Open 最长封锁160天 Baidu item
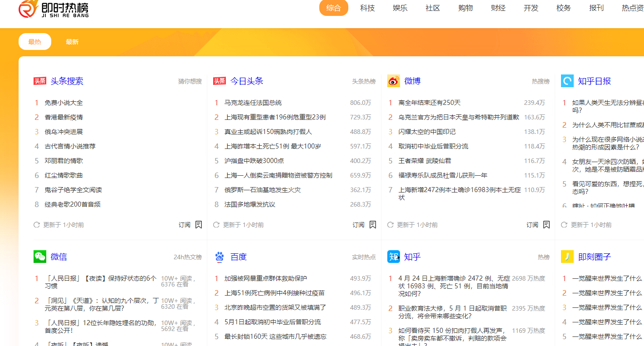Image resolution: width=644 pixels, height=346 pixels. coord(275,336)
